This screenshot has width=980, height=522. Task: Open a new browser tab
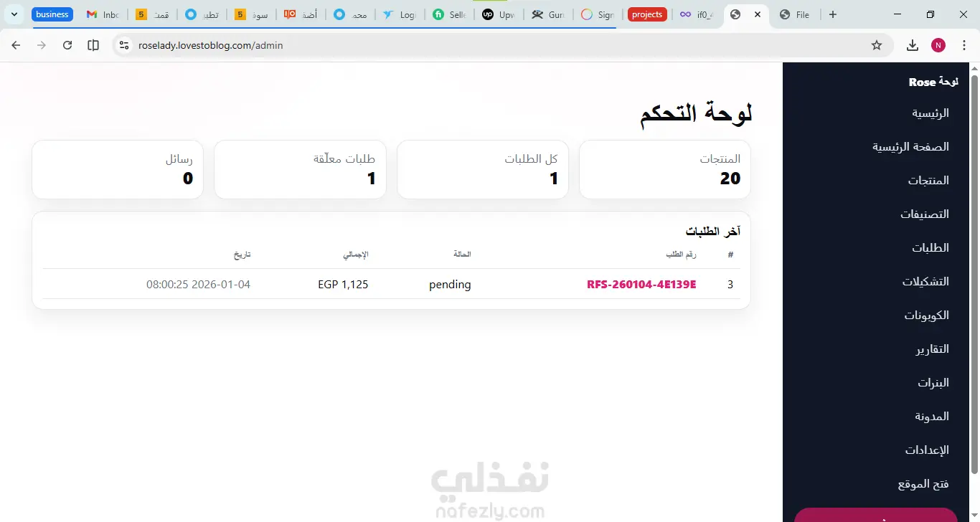tap(832, 14)
